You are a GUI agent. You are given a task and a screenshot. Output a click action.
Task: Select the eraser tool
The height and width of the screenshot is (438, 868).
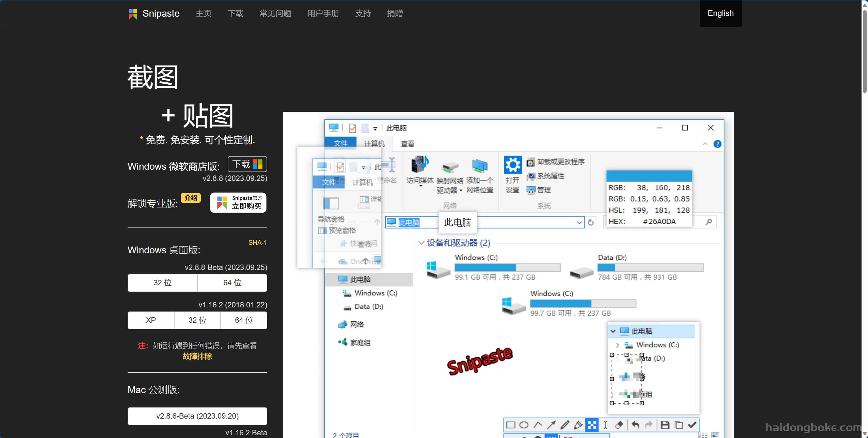619,425
